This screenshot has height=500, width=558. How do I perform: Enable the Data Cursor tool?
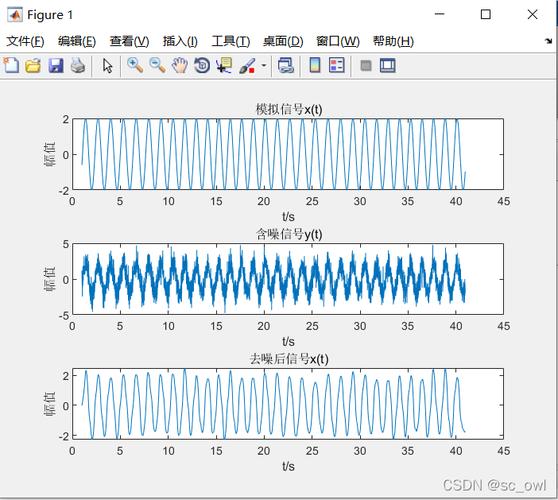pos(224,66)
